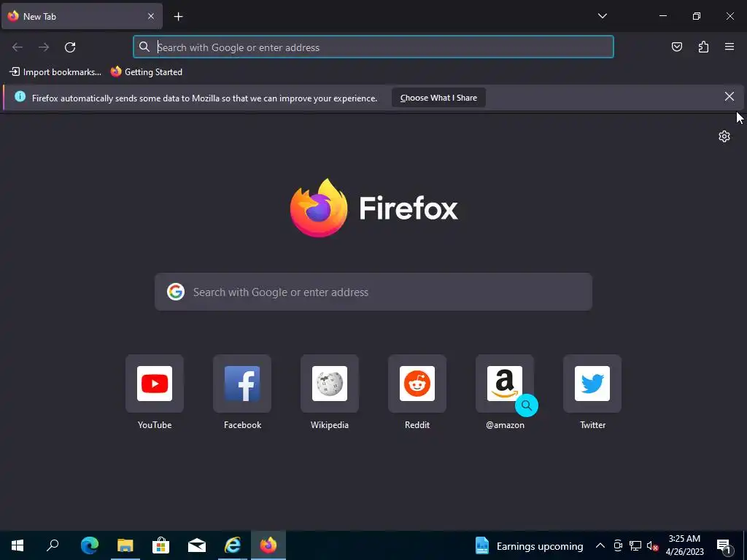Click the network status tray icon
The width and height of the screenshot is (747, 560).
tap(635, 545)
